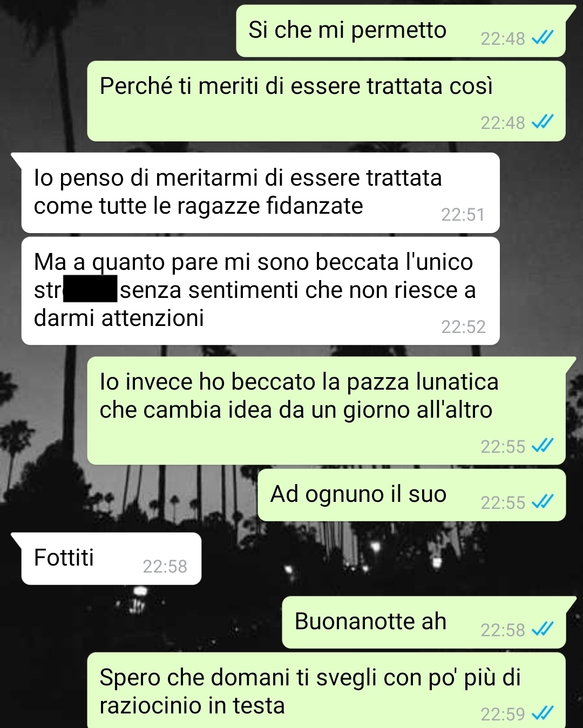The height and width of the screenshot is (728, 583).
Task: Select the 'Ad ognuno il suo' message
Action: click(x=411, y=495)
